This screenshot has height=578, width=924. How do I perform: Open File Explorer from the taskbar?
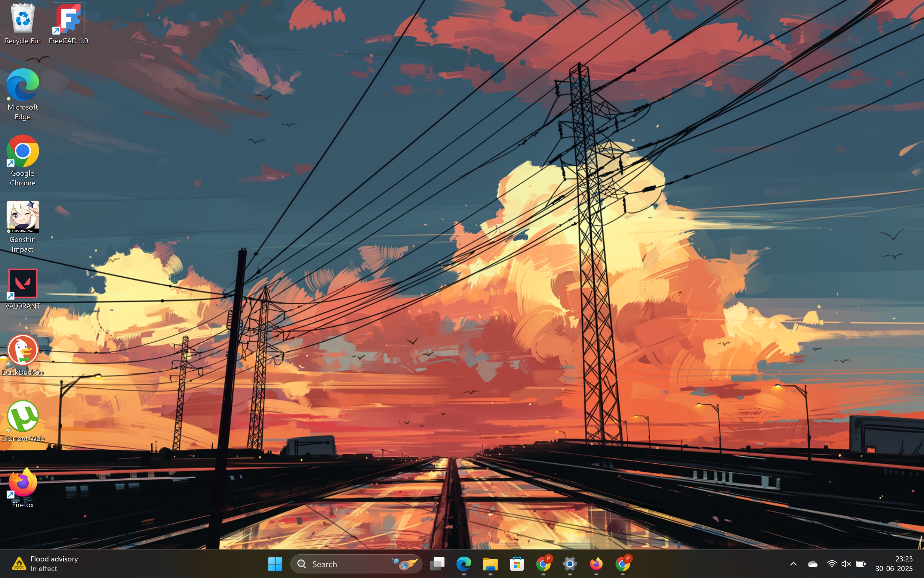click(490, 564)
